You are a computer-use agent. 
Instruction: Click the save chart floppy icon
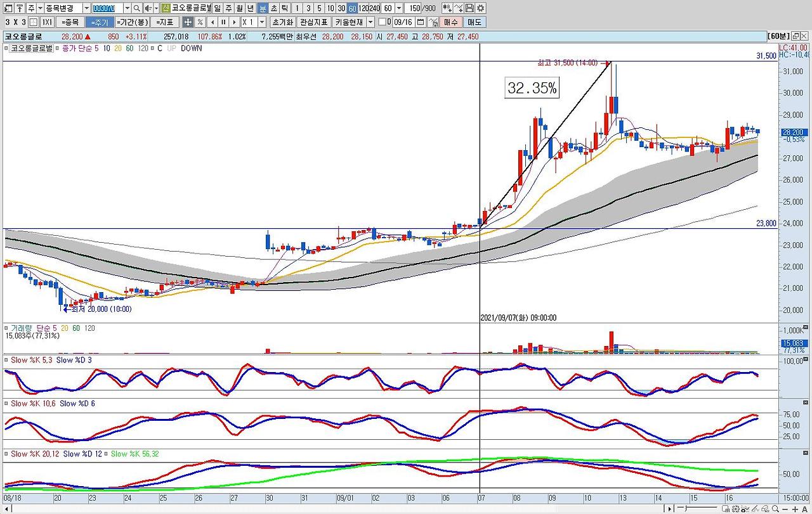click(x=469, y=8)
